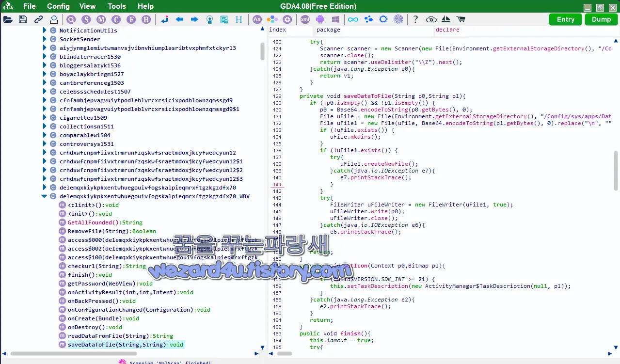Select the onBackPressed():void method
This screenshot has width=620, height=364.
[102, 301]
